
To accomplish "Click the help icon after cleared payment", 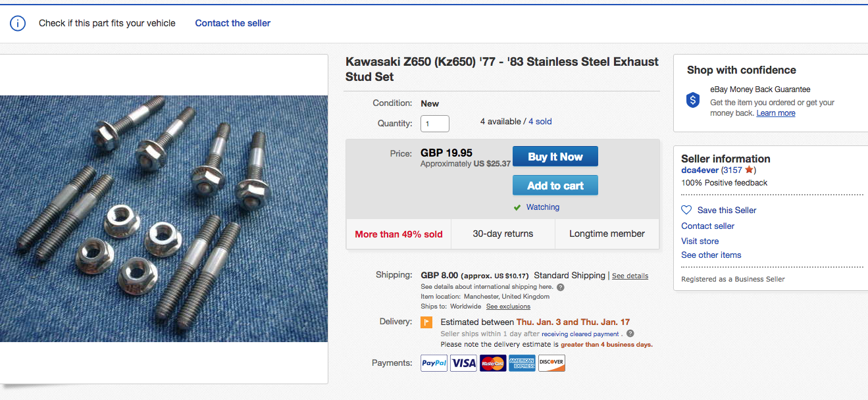I will pyautogui.click(x=630, y=334).
